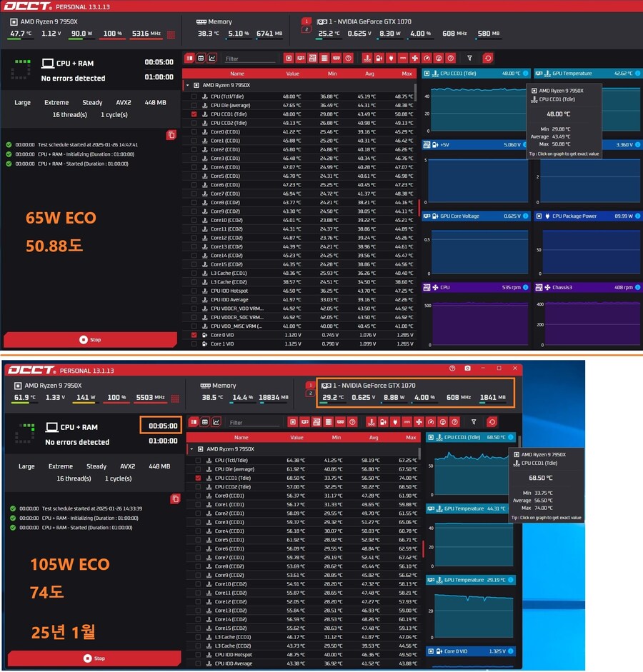The width and height of the screenshot is (643, 672).
Task: Click the Filter input field in upper toolbar
Action: coord(250,59)
